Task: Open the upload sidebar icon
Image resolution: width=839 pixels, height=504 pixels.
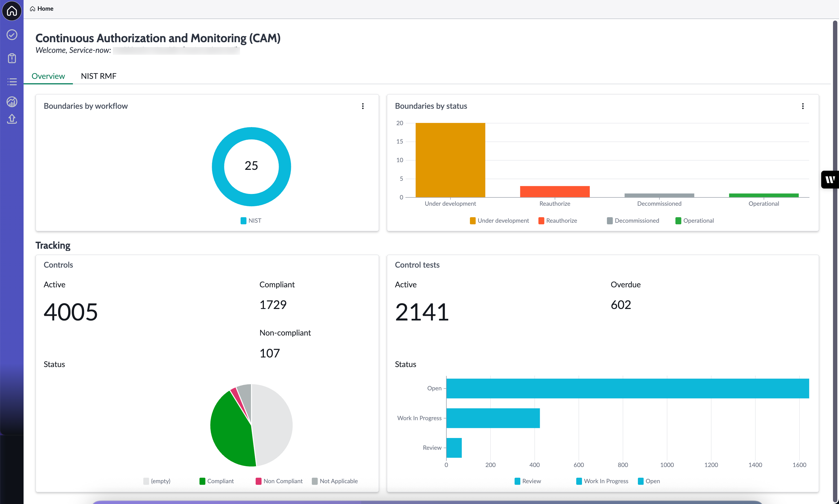Action: pos(12,119)
